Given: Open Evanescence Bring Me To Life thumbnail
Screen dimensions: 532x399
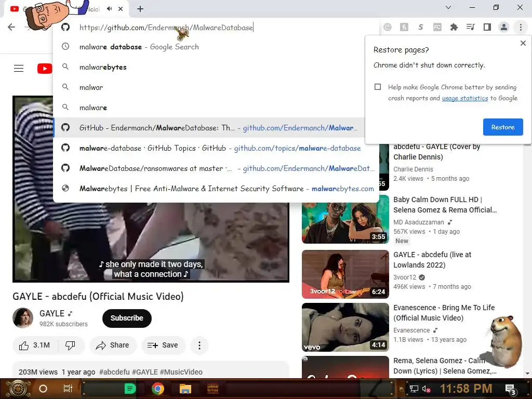Looking at the screenshot, I should coord(345,327).
